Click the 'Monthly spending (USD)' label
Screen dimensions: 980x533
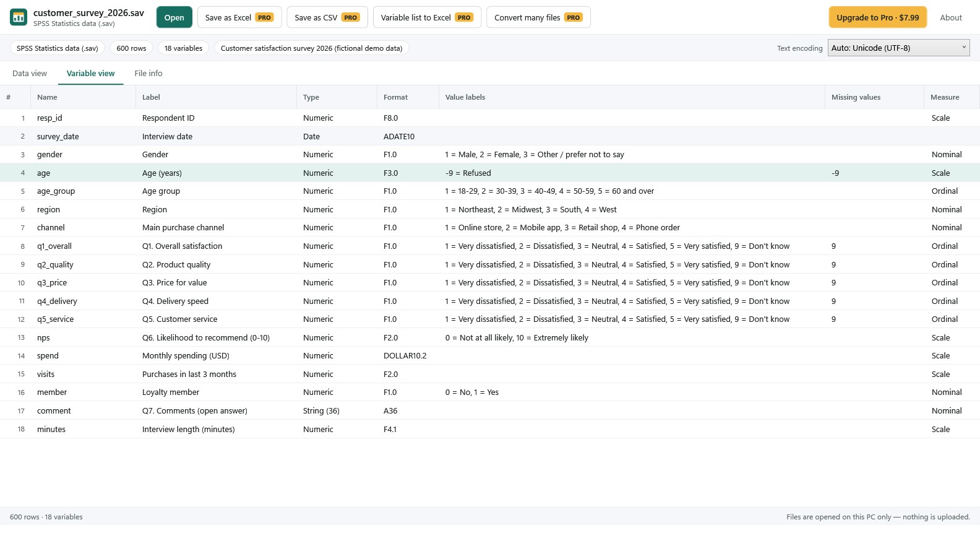pos(186,355)
